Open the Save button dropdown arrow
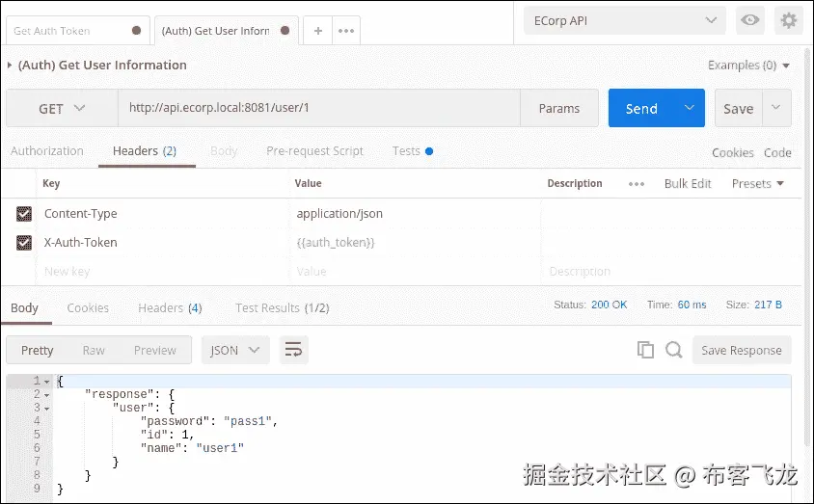814x504 pixels. pyautogui.click(x=776, y=108)
